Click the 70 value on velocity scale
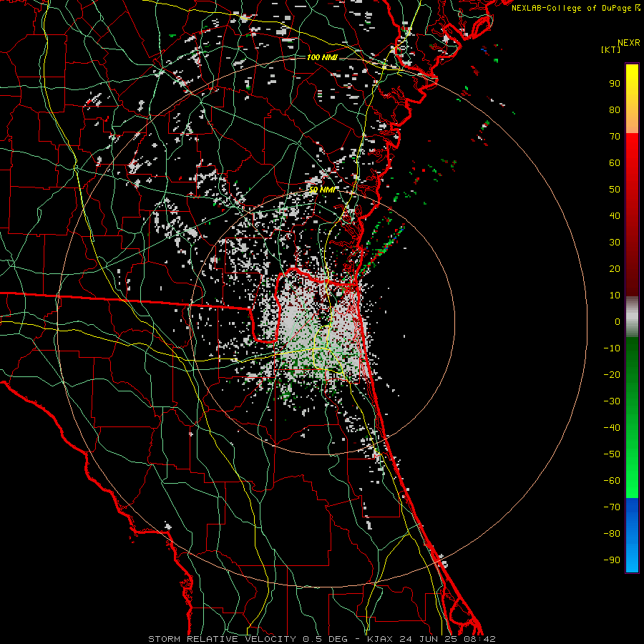The height and width of the screenshot is (644, 644). [615, 137]
